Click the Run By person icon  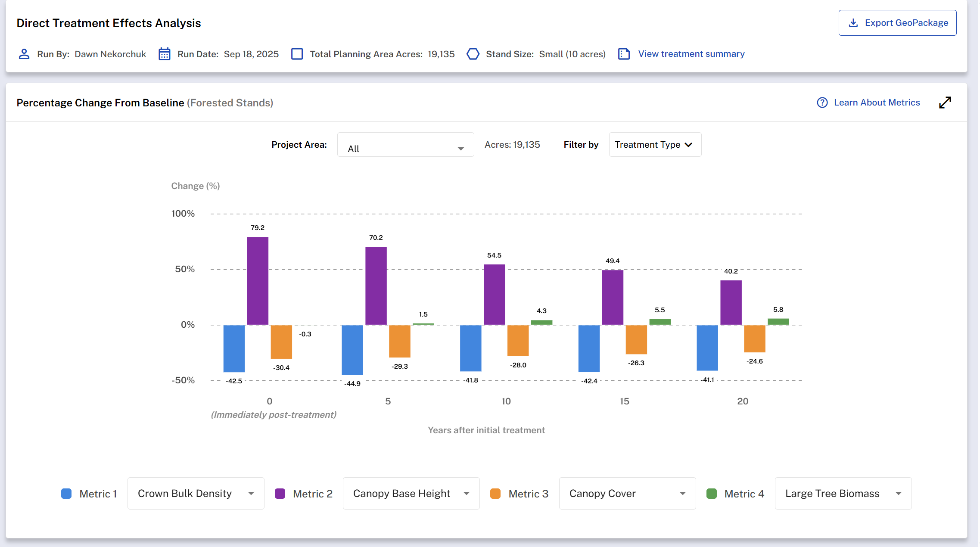[24, 54]
